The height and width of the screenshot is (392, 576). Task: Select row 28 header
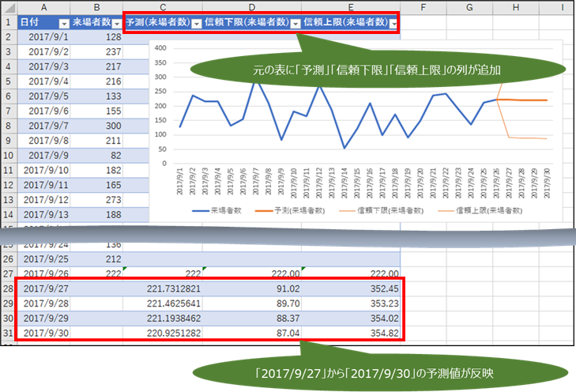9,288
